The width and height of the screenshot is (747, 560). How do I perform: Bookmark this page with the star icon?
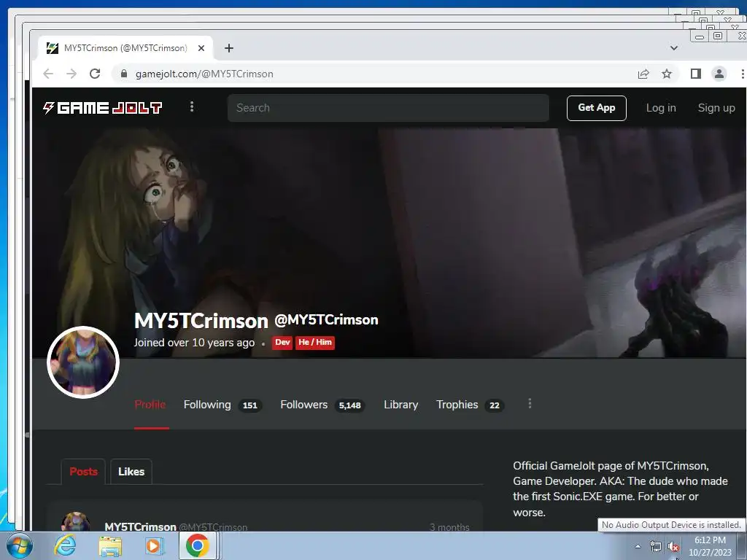point(667,74)
